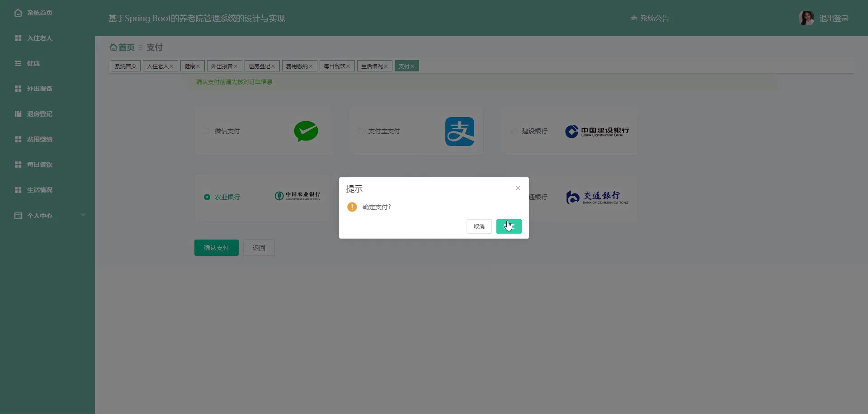The height and width of the screenshot is (414, 868).
Task: Select the 农业银行 radio option
Action: click(207, 197)
